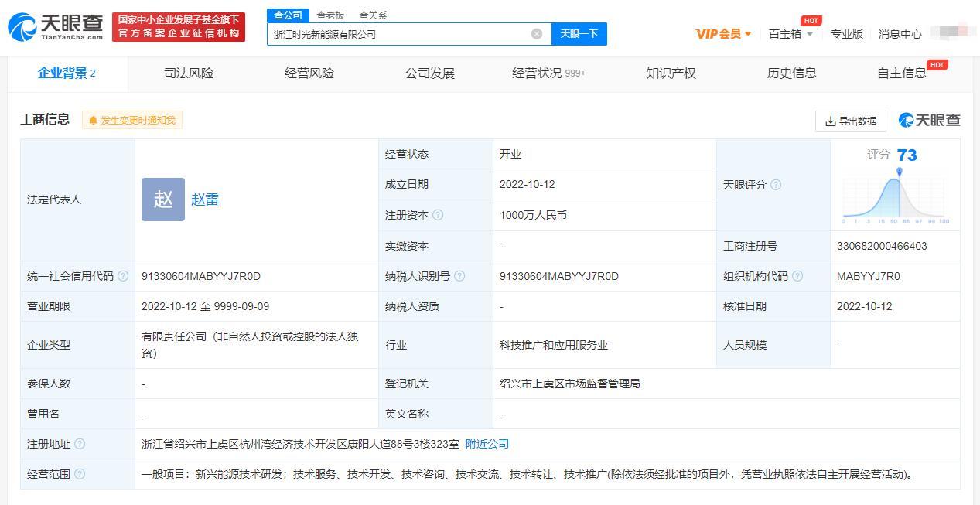Select registration number 330682000466403
The height and width of the screenshot is (505, 980).
(x=882, y=246)
